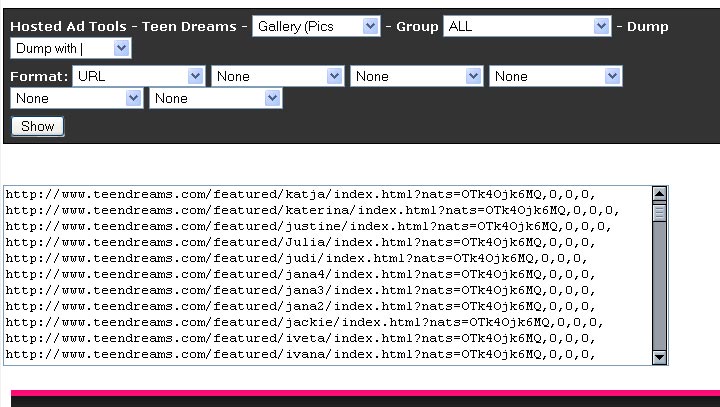Open the Dump with | dropdown

click(x=71, y=48)
